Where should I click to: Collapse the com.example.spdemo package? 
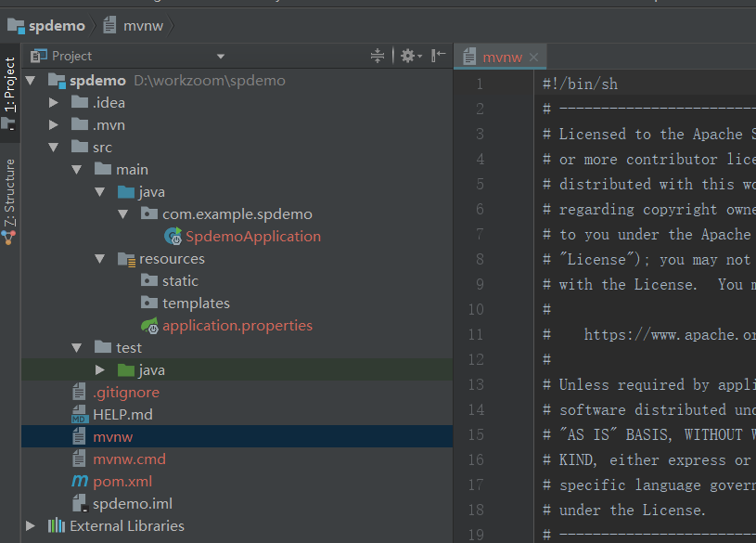click(123, 213)
